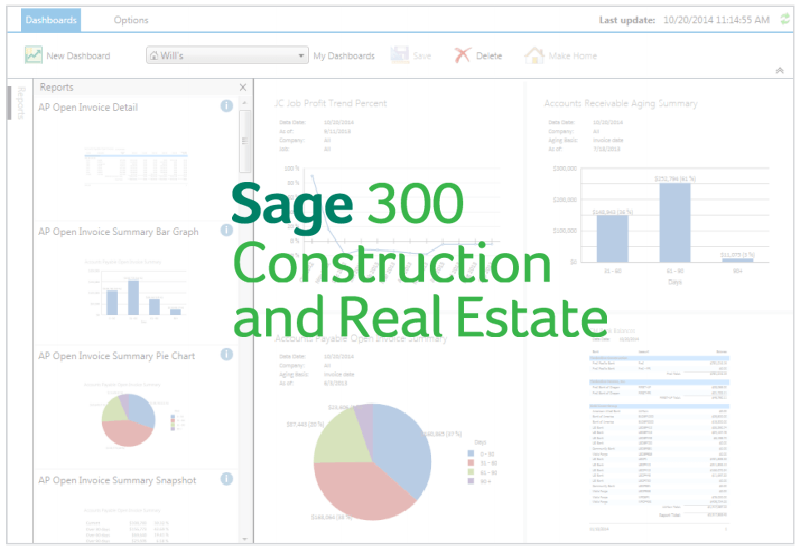Select AP Open Invoice Summary Pie Chart thumbnail
The height and width of the screenshot is (550, 800).
point(134,416)
